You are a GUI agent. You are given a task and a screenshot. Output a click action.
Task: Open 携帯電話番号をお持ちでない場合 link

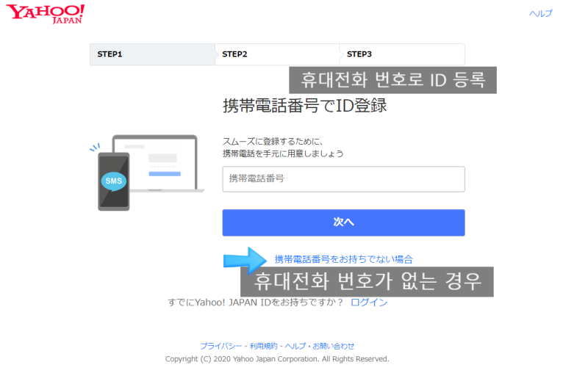click(343, 259)
